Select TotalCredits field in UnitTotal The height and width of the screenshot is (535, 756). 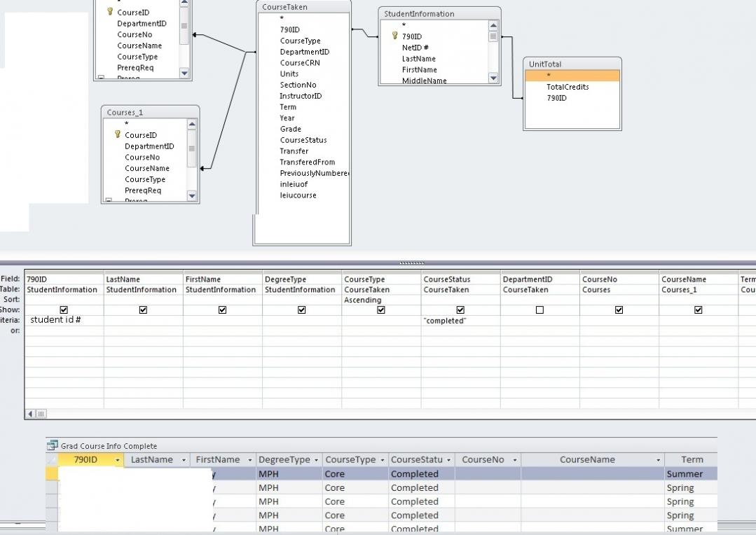click(568, 87)
